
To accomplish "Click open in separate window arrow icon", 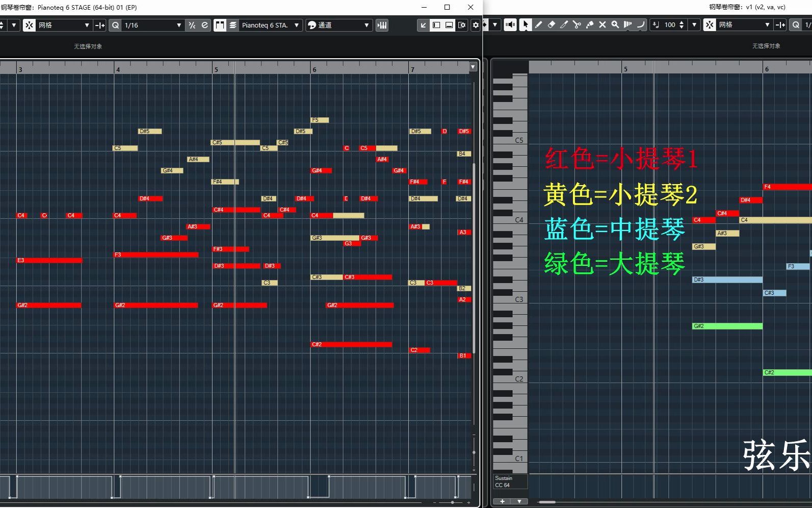I will (x=424, y=25).
